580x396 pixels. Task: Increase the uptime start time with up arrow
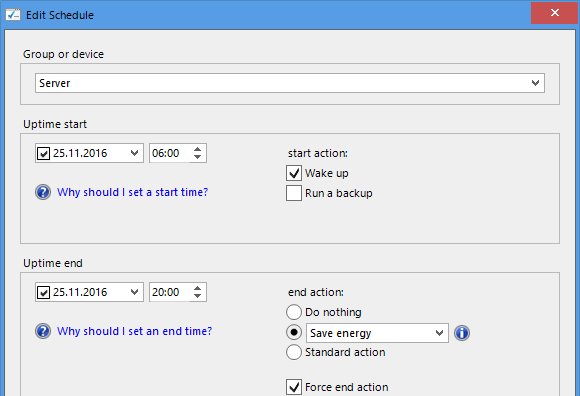click(198, 149)
